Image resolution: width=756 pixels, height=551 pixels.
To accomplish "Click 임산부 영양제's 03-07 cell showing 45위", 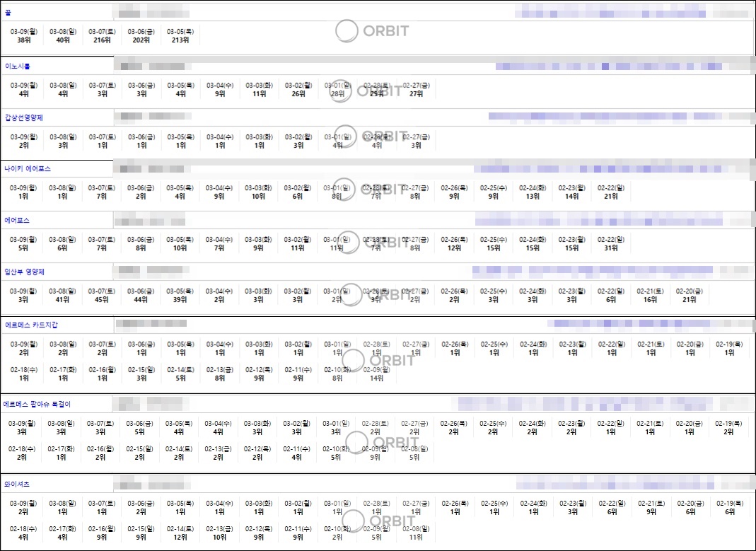I will 102,296.
